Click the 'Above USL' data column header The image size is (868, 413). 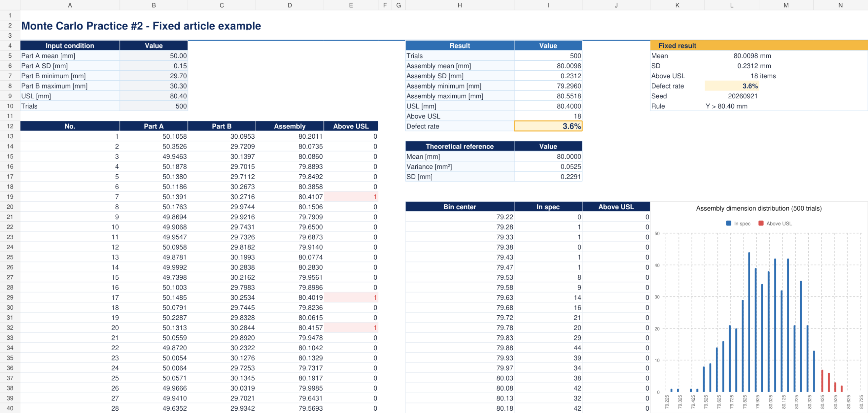click(x=351, y=126)
